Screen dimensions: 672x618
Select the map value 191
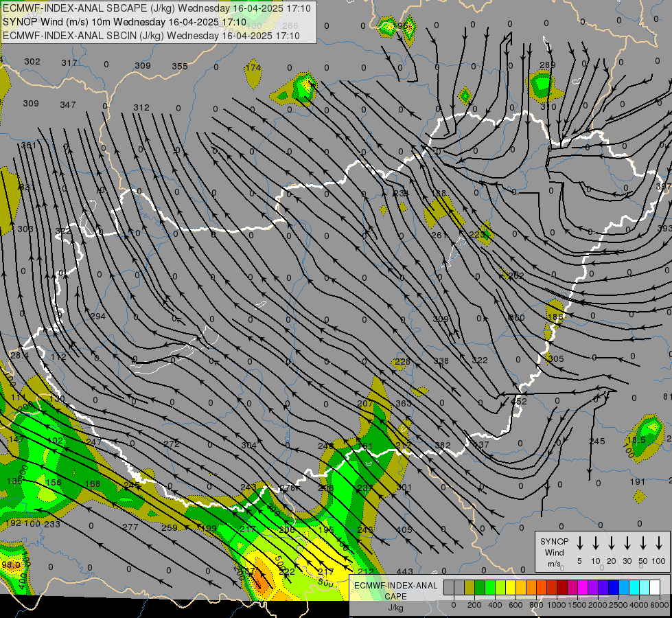(x=637, y=481)
